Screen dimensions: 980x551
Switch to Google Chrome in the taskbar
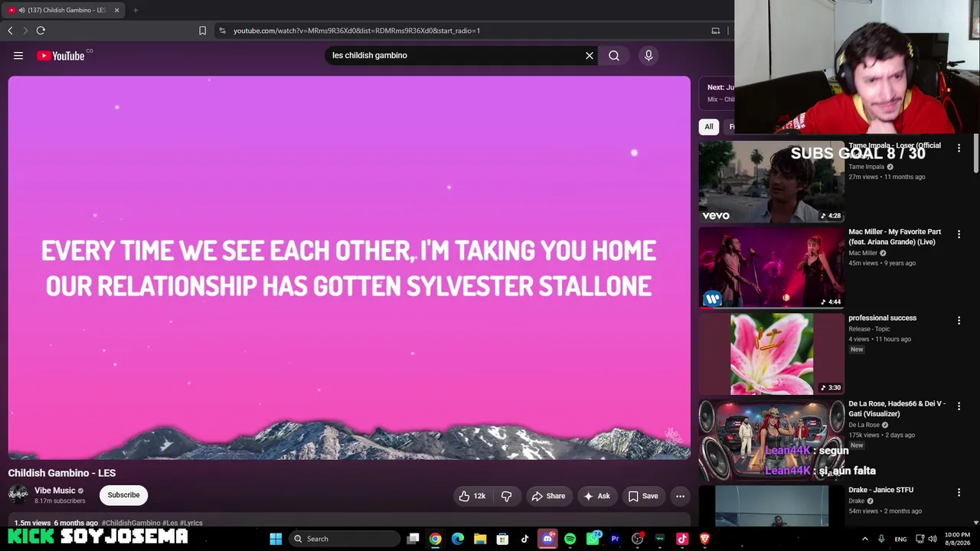tap(435, 539)
